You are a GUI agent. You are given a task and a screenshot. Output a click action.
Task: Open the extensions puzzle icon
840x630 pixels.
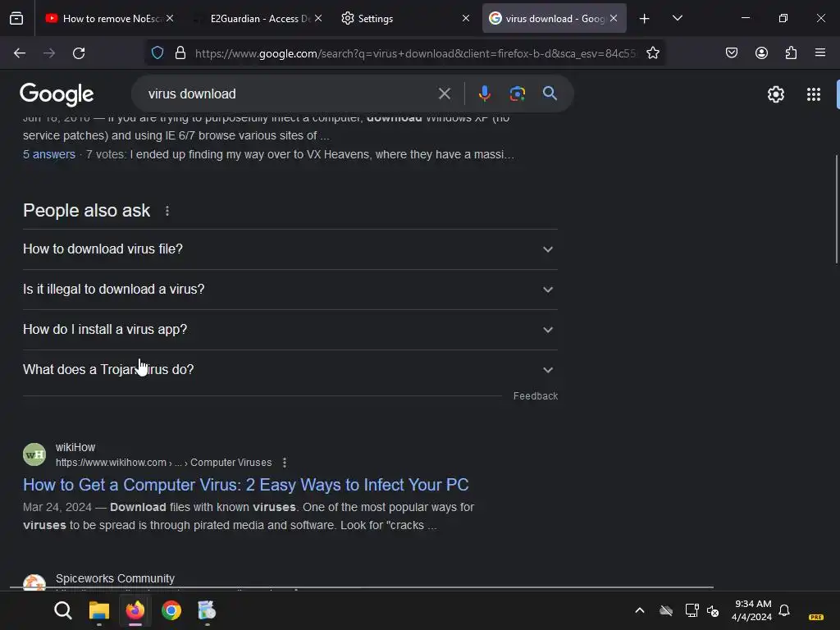point(791,53)
